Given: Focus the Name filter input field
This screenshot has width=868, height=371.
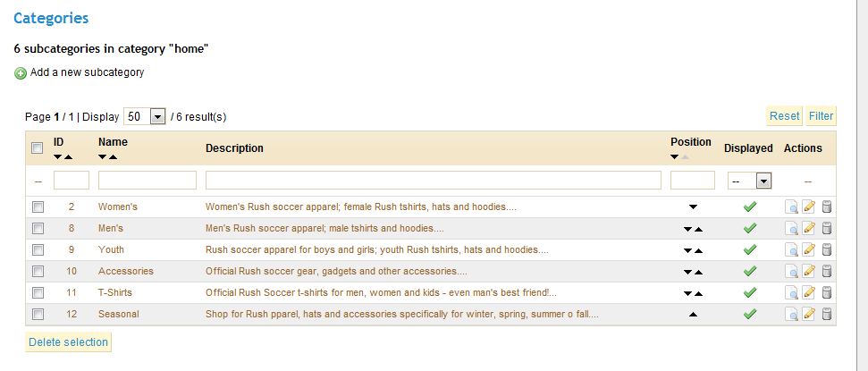Looking at the screenshot, I should (x=147, y=181).
